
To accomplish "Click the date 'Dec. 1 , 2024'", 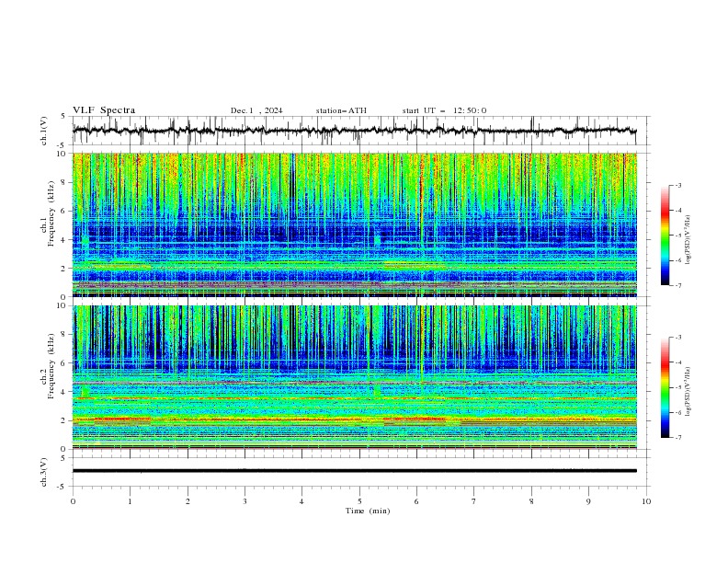I will [x=256, y=110].
